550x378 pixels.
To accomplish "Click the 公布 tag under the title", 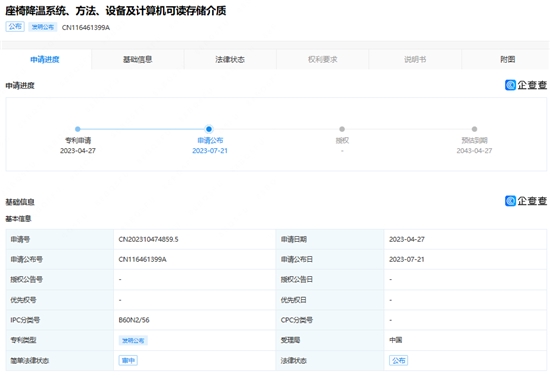I will (x=15, y=27).
